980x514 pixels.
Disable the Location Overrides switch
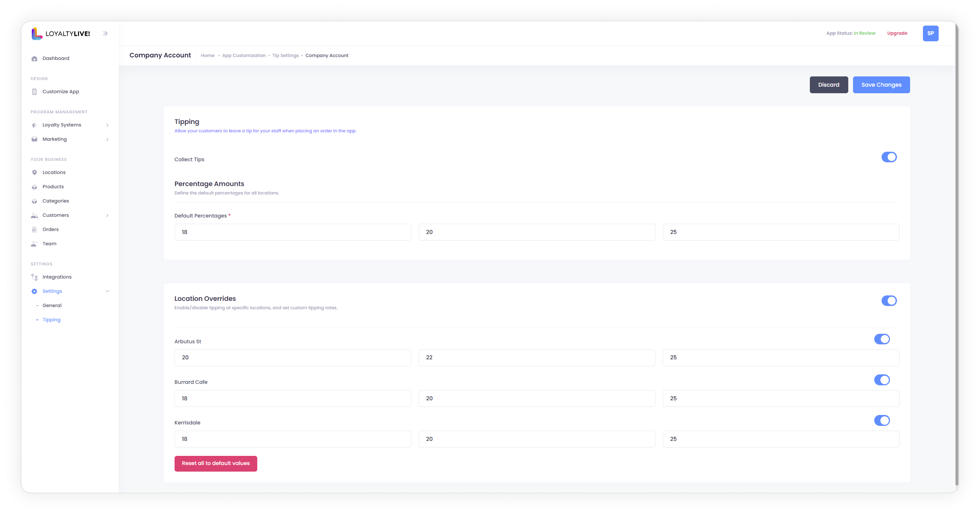click(x=889, y=301)
